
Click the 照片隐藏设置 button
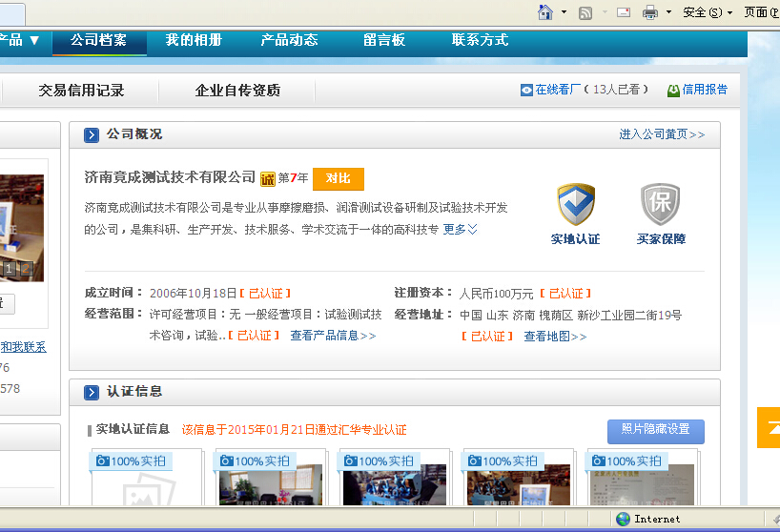(656, 431)
